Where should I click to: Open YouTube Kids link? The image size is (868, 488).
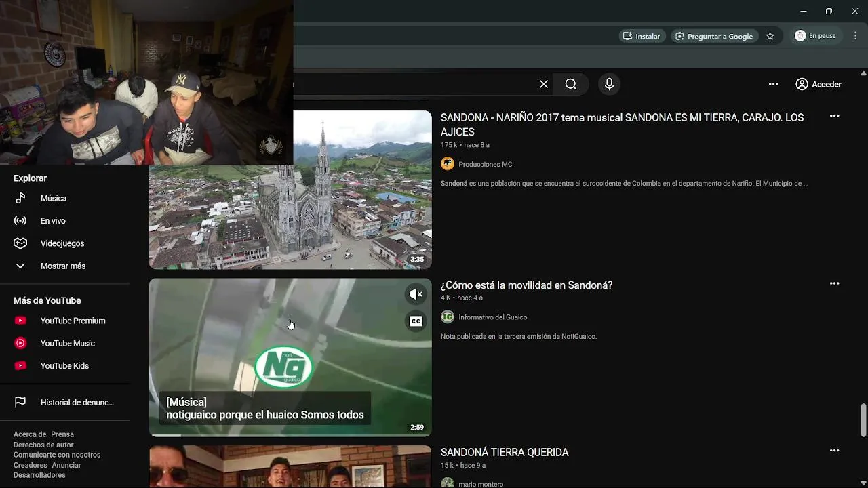coord(65,365)
